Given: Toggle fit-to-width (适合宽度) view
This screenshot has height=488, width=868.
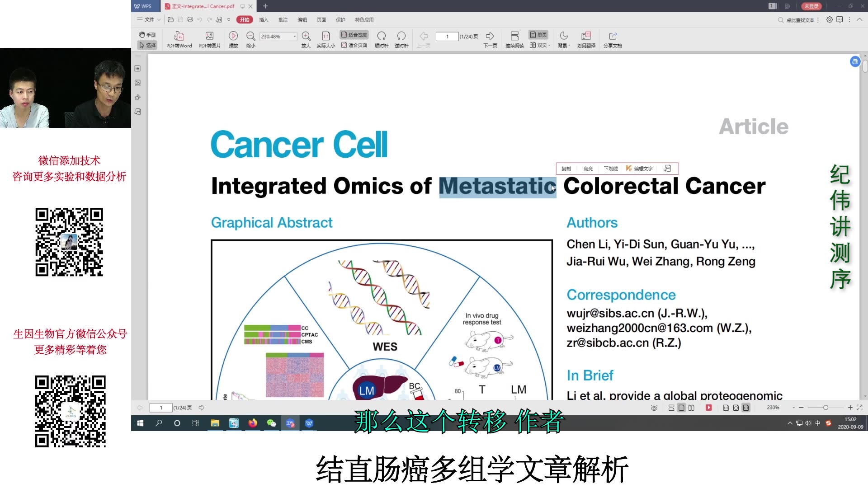Looking at the screenshot, I should (354, 35).
